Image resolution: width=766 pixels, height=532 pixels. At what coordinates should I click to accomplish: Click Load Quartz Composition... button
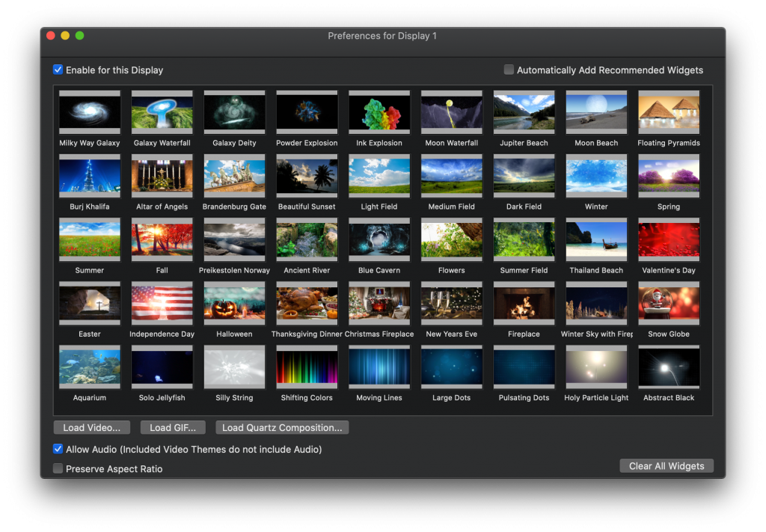coord(282,427)
